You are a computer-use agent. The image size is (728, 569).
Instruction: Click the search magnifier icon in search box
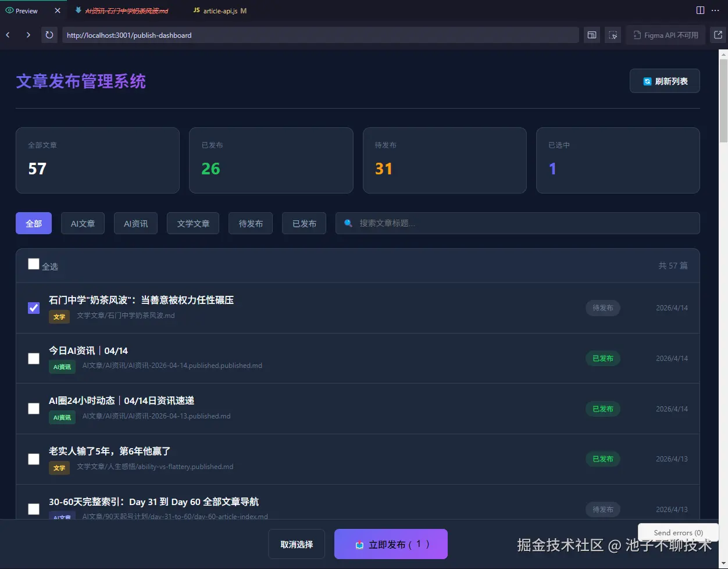(x=348, y=223)
